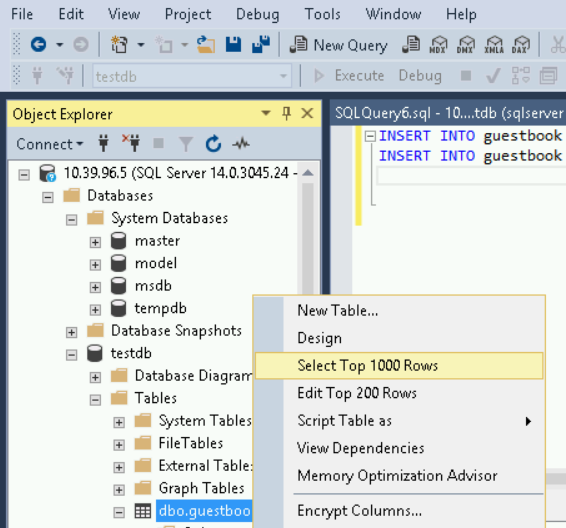Expand the msdb database node

95,287
